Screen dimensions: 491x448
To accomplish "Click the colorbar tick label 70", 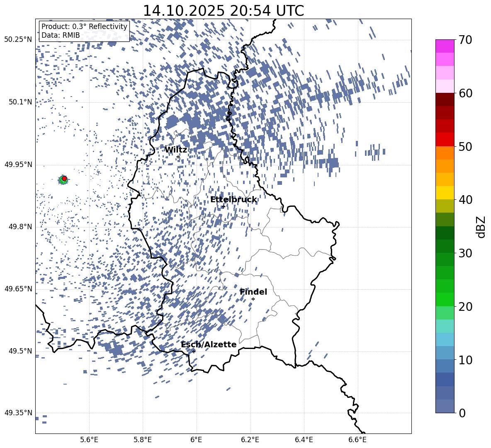I will pyautogui.click(x=466, y=40).
